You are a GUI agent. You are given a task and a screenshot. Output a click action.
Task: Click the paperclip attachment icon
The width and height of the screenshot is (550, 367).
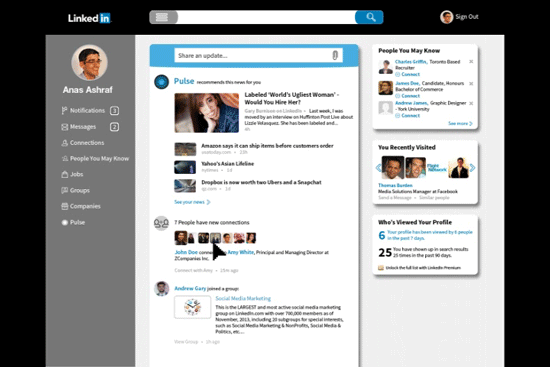coord(335,55)
